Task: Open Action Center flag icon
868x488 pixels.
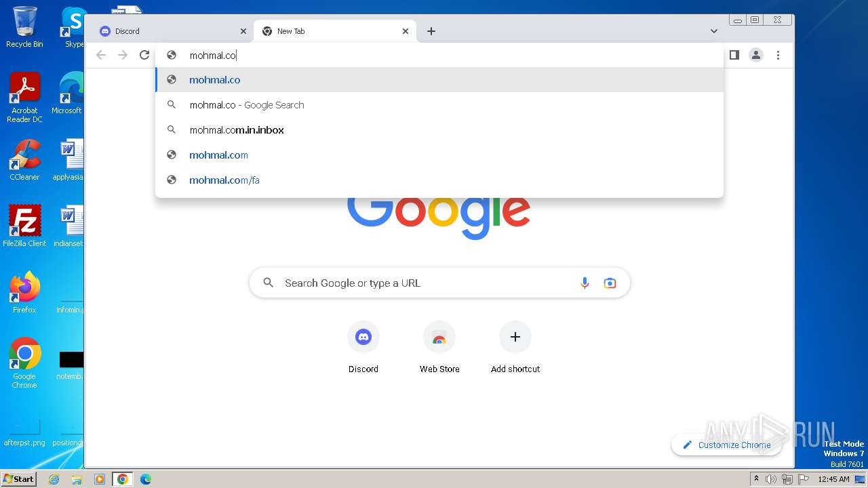Action: click(x=803, y=479)
